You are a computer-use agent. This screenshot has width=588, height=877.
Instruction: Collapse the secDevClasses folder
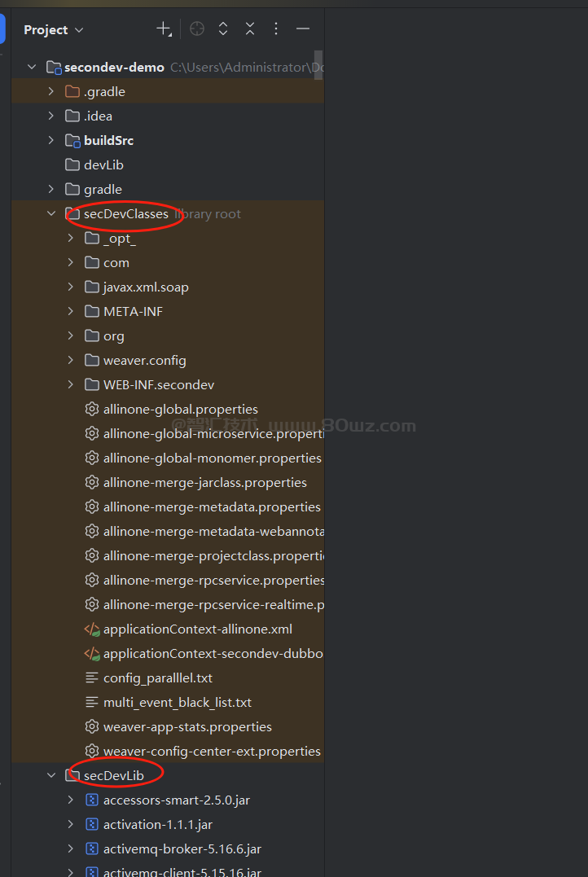pos(51,214)
